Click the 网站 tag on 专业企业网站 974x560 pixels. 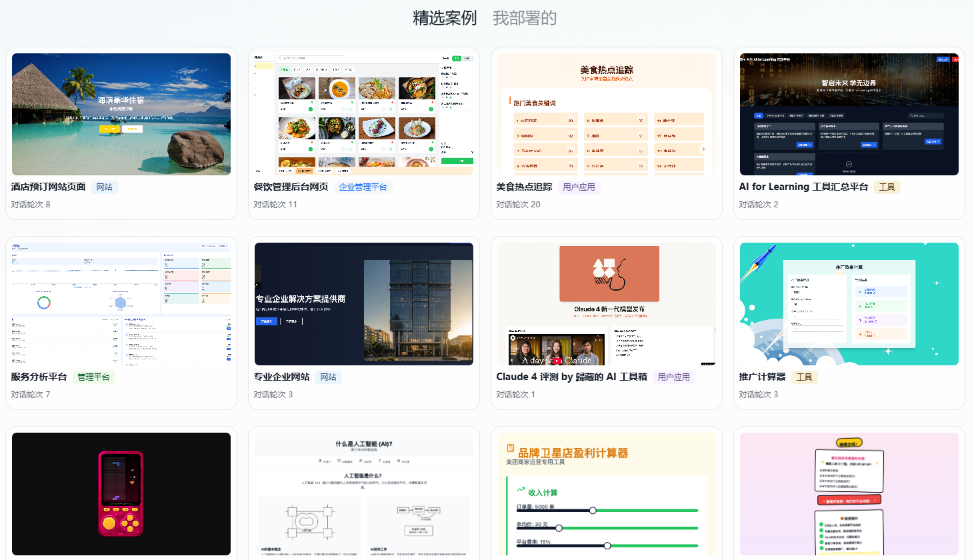click(328, 377)
